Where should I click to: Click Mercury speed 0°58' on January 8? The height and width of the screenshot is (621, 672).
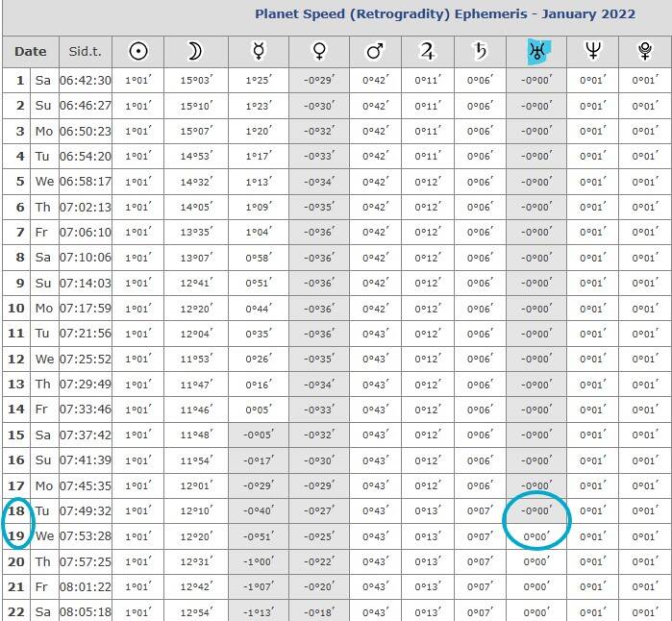tap(259, 258)
